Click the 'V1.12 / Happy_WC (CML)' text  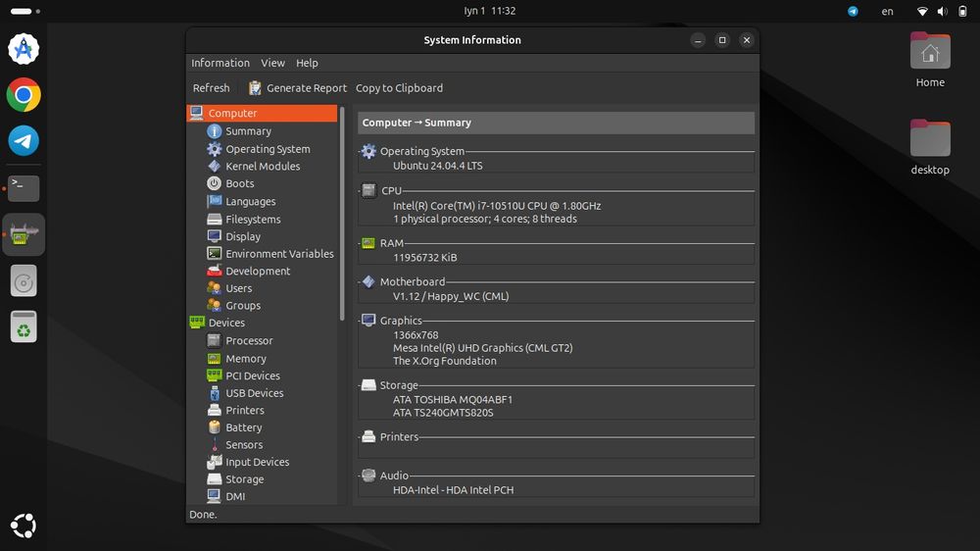click(451, 296)
